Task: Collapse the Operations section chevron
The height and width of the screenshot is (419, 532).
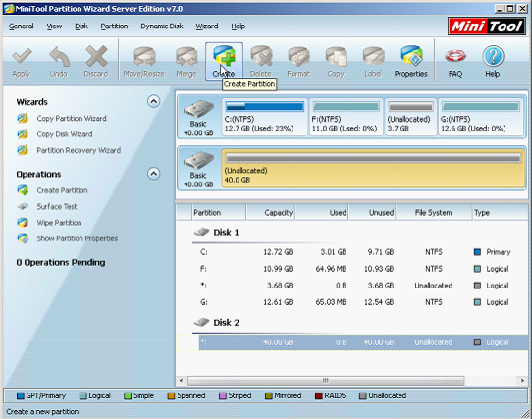Action: click(x=154, y=174)
